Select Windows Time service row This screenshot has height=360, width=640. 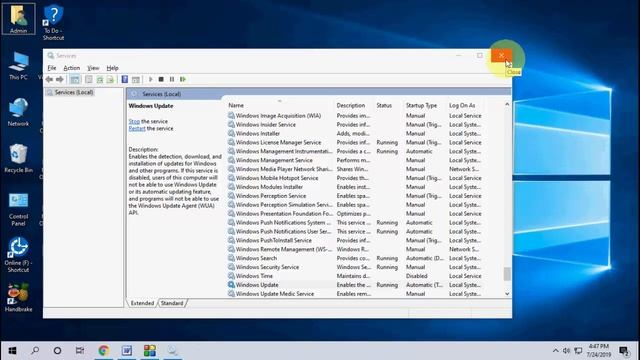[355, 276]
